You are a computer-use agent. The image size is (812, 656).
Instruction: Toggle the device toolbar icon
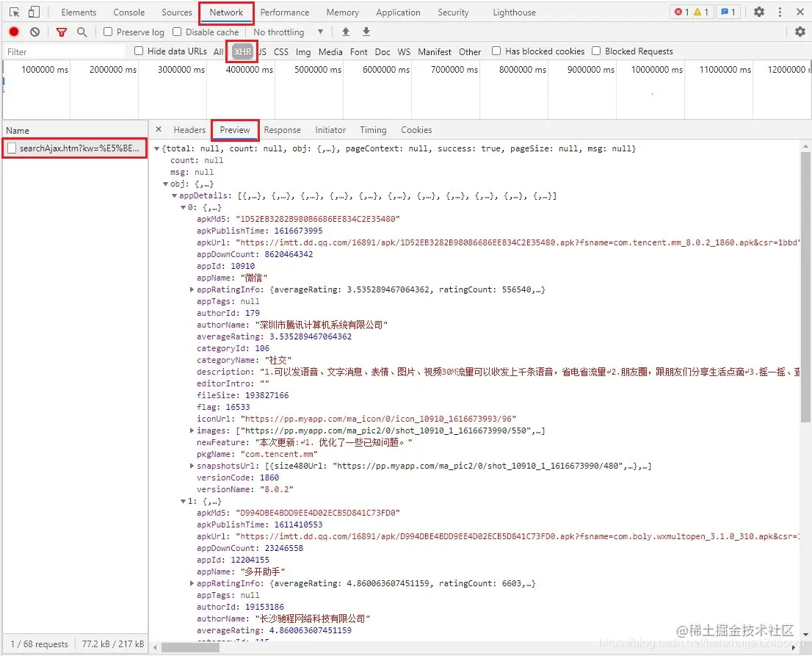tap(35, 12)
